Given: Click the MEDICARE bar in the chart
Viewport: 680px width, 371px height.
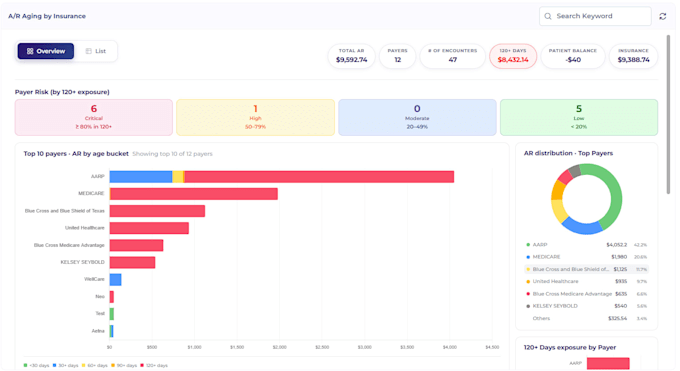Looking at the screenshot, I should click(194, 194).
